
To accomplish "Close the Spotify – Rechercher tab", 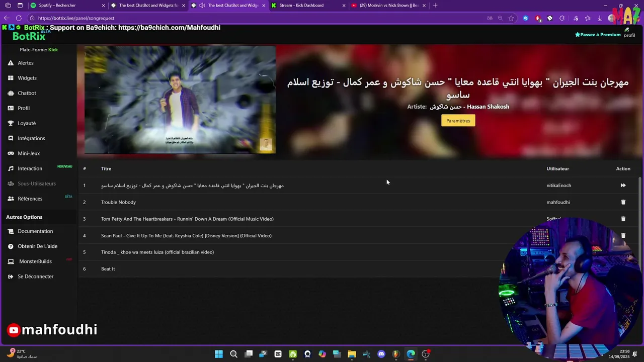I will coord(103,6).
